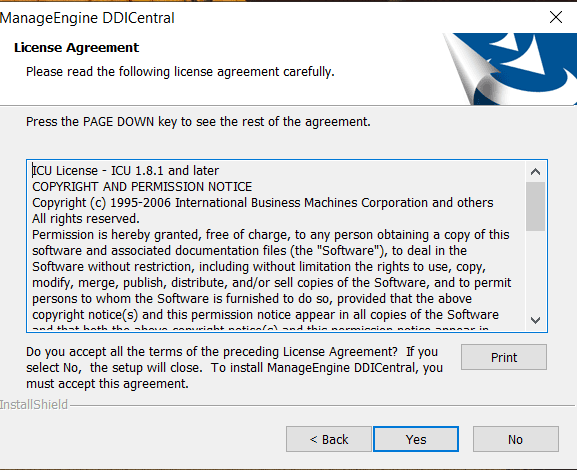Image resolution: width=577 pixels, height=470 pixels.
Task: Place cursor on the ICU License line
Action: point(125,171)
